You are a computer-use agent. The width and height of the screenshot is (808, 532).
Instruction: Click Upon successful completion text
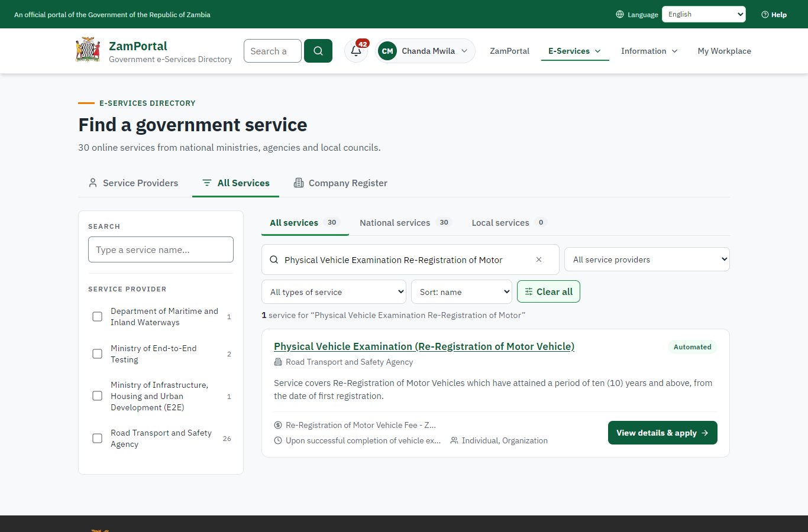(x=363, y=440)
